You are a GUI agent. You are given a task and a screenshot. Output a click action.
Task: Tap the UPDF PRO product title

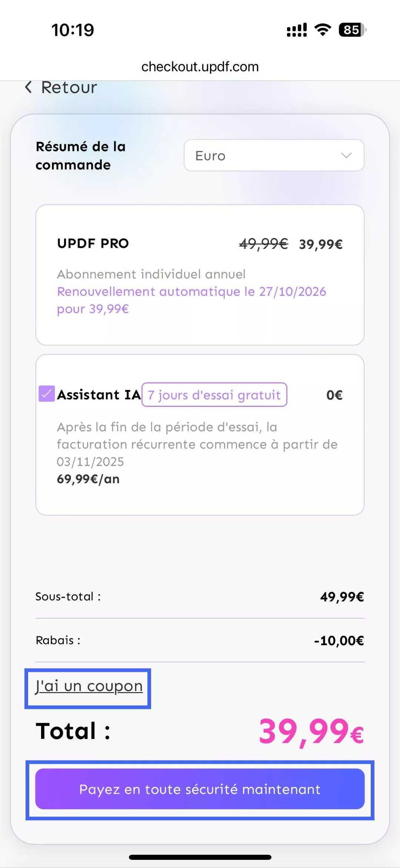[93, 244]
